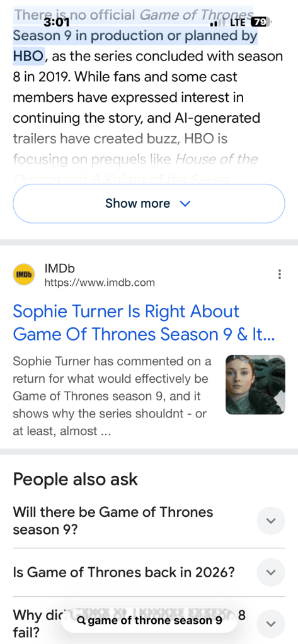The height and width of the screenshot is (644, 298).
Task: Expand "Will there be Game of Thrones season 9?" chevron
Action: (270, 521)
